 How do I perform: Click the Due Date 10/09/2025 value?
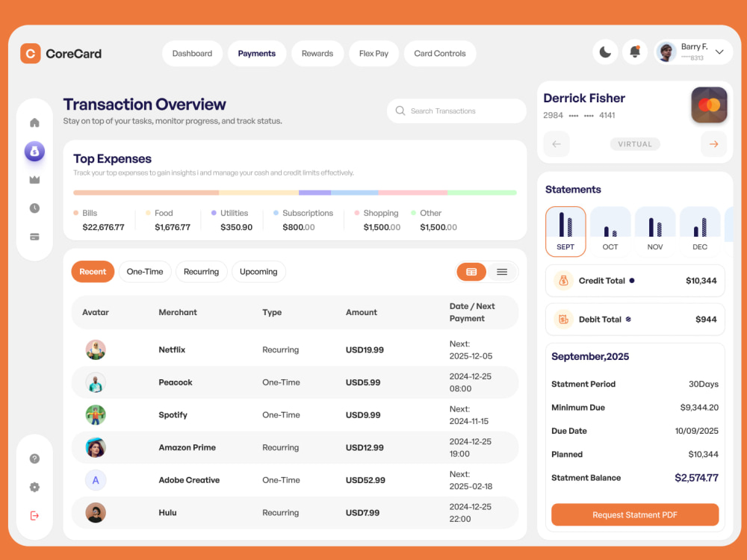tap(696, 431)
